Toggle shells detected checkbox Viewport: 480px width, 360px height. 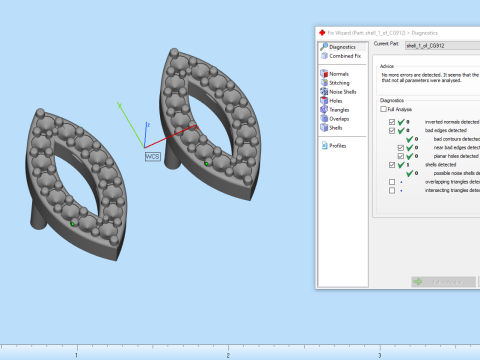(392, 165)
